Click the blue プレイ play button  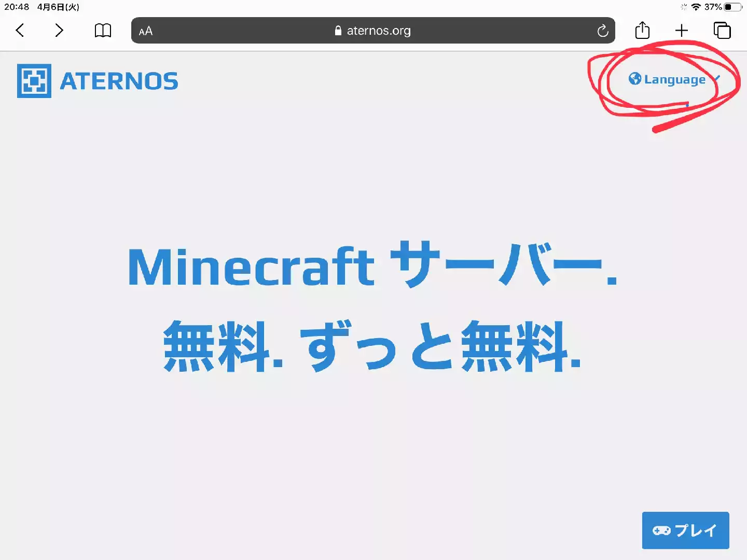click(x=686, y=530)
